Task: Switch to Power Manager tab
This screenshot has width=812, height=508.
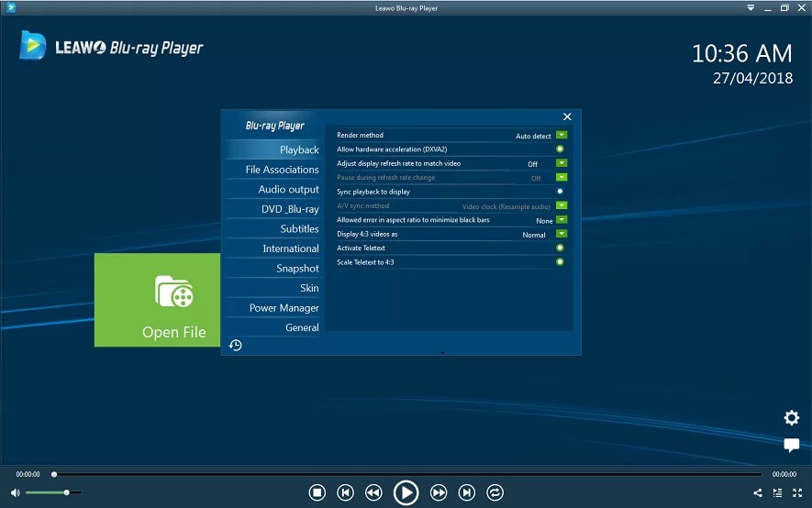Action: (x=274, y=308)
